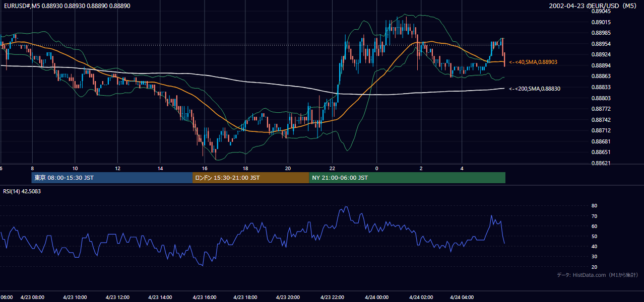Image resolution: width=644 pixels, height=302 pixels.
Task: Click the hour label 18 under chart
Action: 245,168
